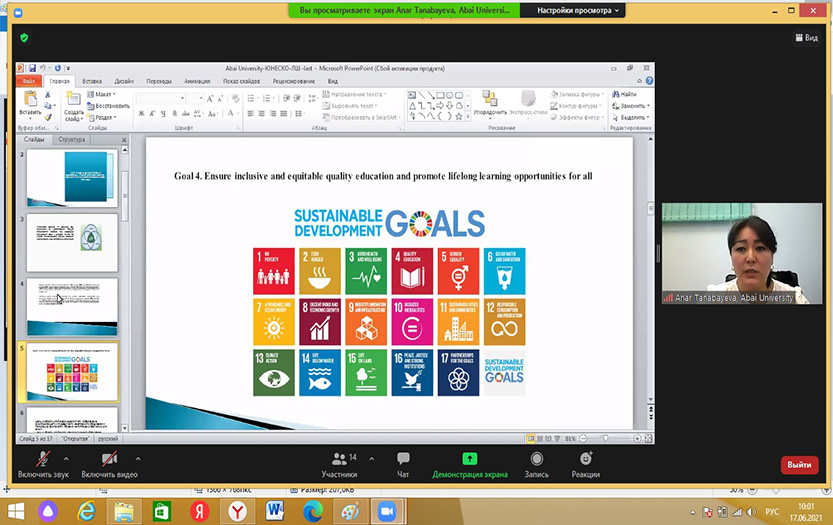Click Найти find button
Viewport: 833px width, 525px height.
624,94
